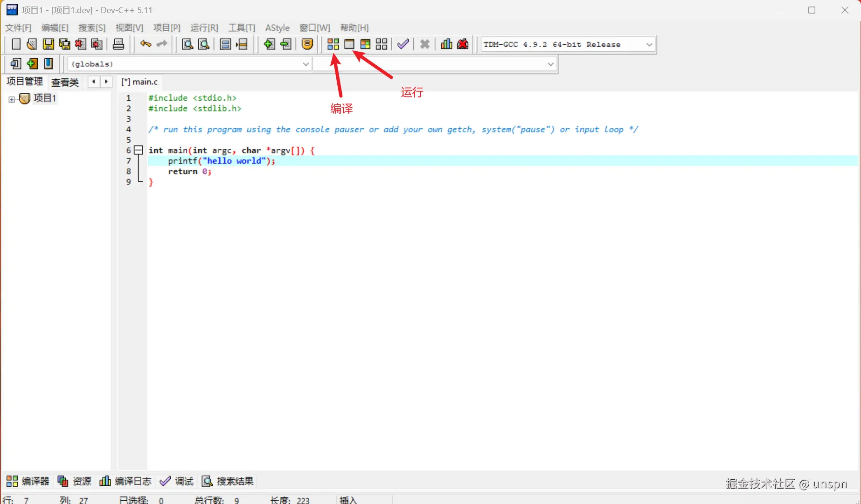Create a new source file from toolbar

tap(16, 44)
